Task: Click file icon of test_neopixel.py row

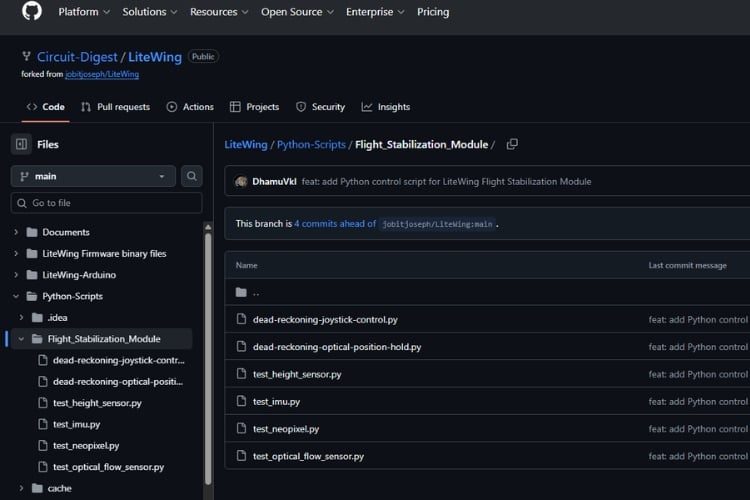Action: [241, 428]
